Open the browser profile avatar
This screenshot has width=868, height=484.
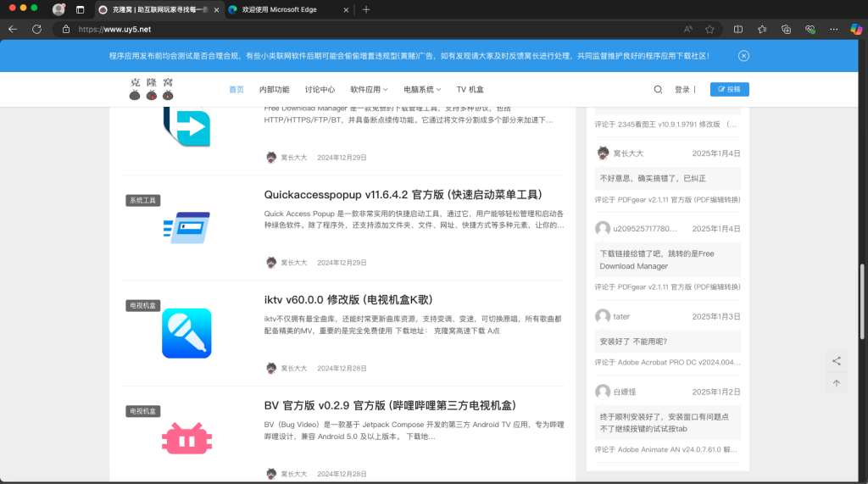point(58,9)
